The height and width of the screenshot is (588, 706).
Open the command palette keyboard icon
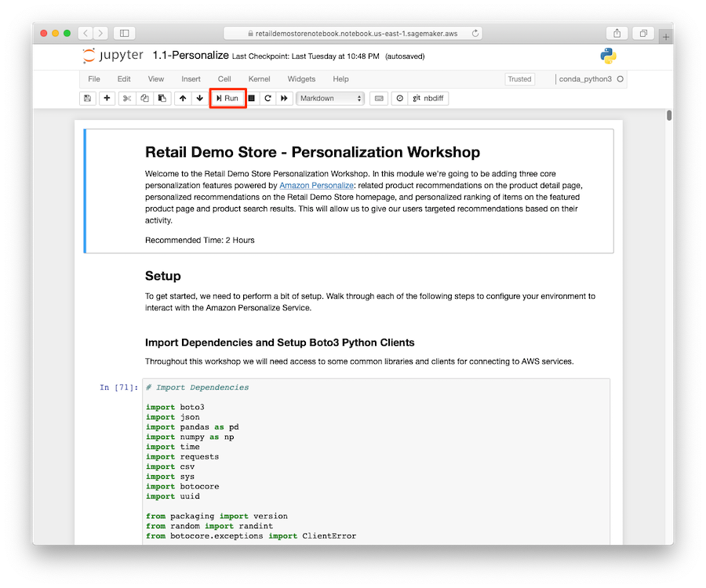[379, 98]
